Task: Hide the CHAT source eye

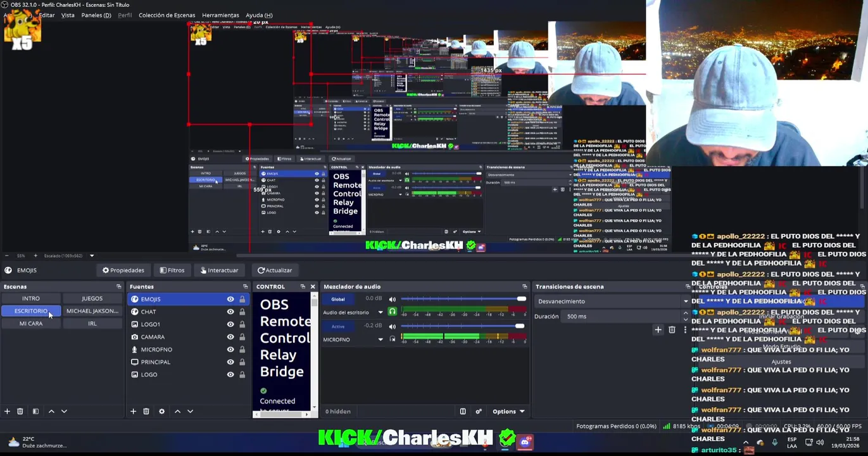Action: click(x=230, y=312)
